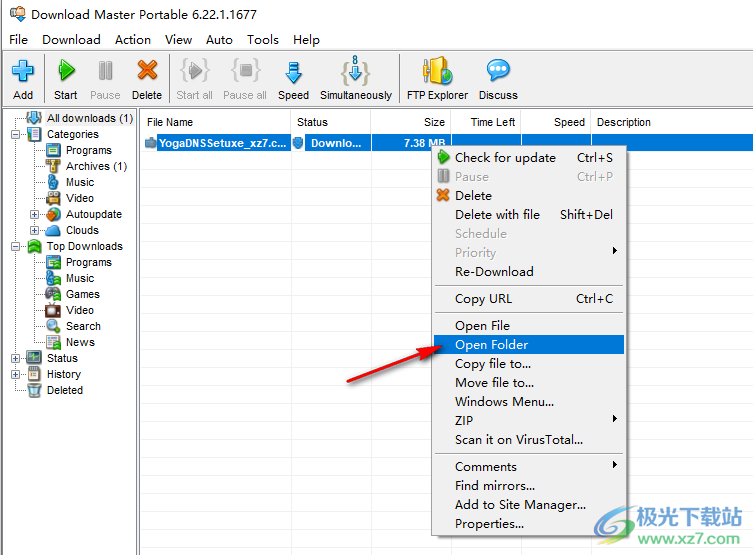Open the Speed toolbar control
Viewport: 753px width, 555px height.
tap(293, 79)
